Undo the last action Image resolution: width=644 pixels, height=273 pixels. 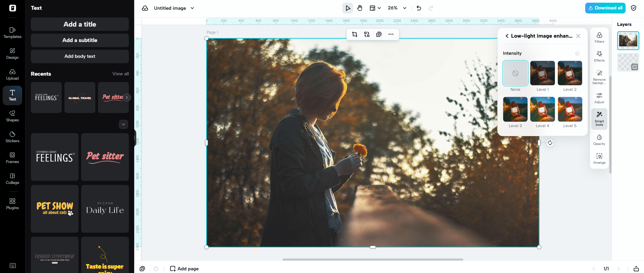419,8
